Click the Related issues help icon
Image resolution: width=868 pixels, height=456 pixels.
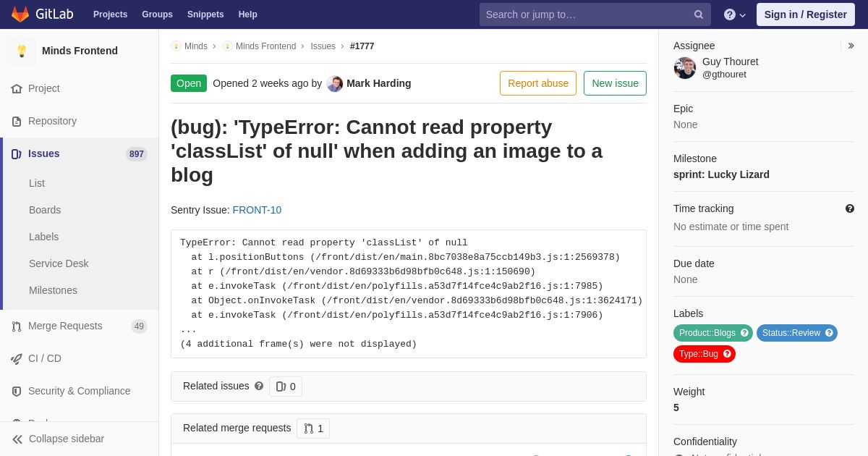coord(259,387)
